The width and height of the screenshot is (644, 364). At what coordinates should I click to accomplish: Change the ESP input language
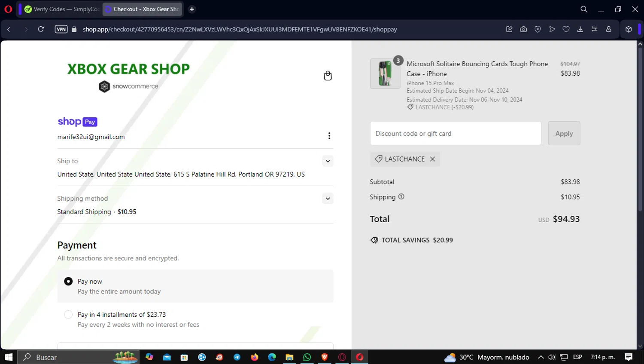coord(577,357)
